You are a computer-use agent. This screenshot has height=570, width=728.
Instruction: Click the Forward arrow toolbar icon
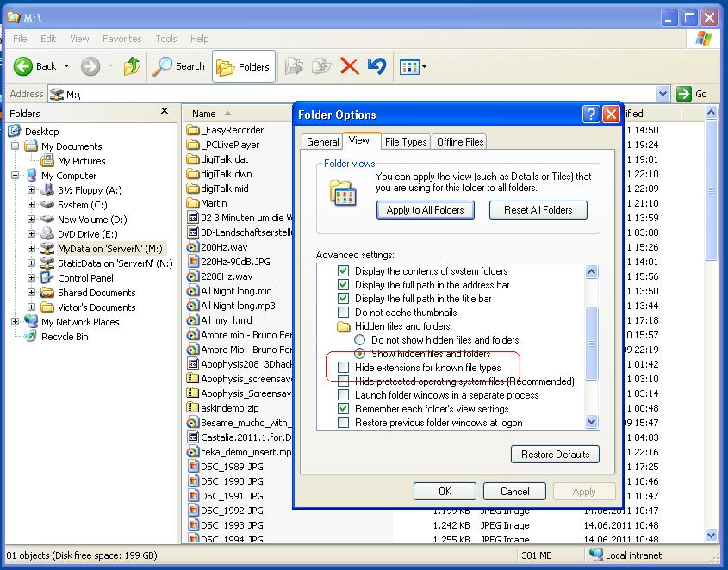click(90, 66)
